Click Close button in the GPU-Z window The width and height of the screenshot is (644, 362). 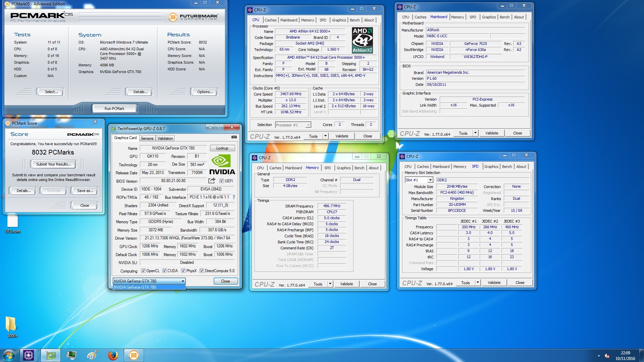click(225, 281)
